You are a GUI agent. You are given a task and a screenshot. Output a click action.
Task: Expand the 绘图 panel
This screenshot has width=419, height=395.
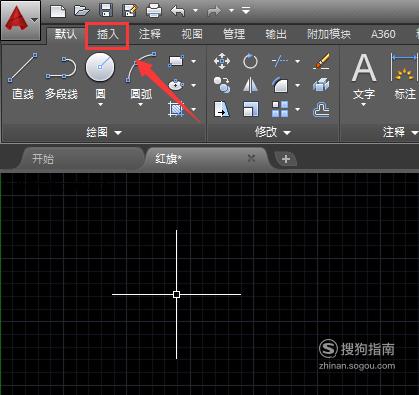[103, 132]
